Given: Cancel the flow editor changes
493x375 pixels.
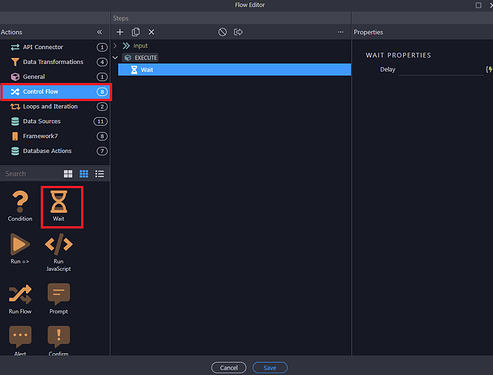Looking at the screenshot, I should pyautogui.click(x=229, y=368).
